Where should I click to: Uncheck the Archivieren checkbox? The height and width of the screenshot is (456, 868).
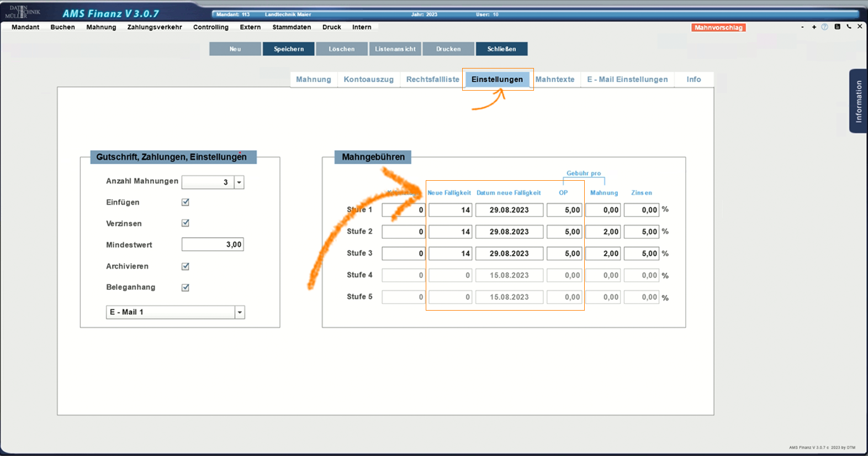point(186,266)
